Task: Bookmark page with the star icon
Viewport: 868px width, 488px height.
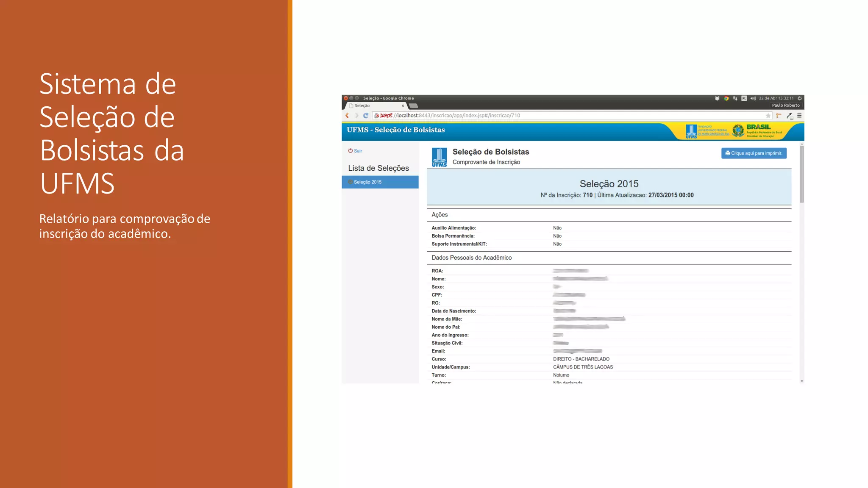Action: (768, 116)
